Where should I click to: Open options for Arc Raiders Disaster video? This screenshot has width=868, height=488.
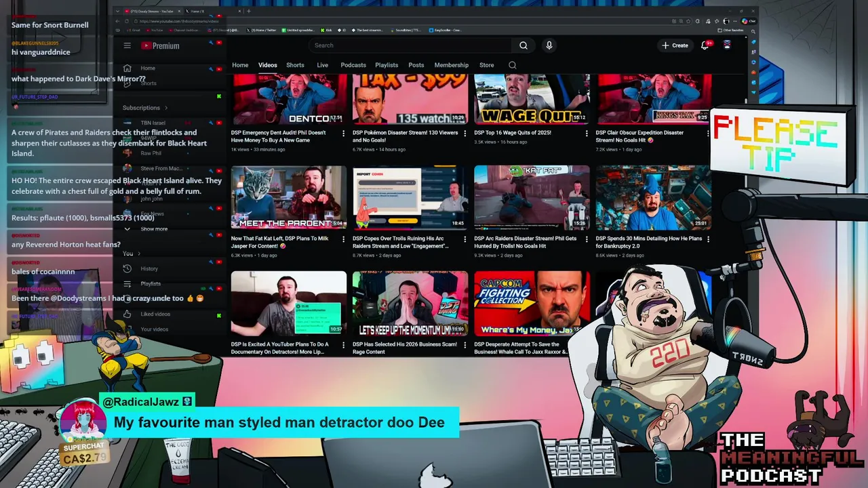point(587,239)
